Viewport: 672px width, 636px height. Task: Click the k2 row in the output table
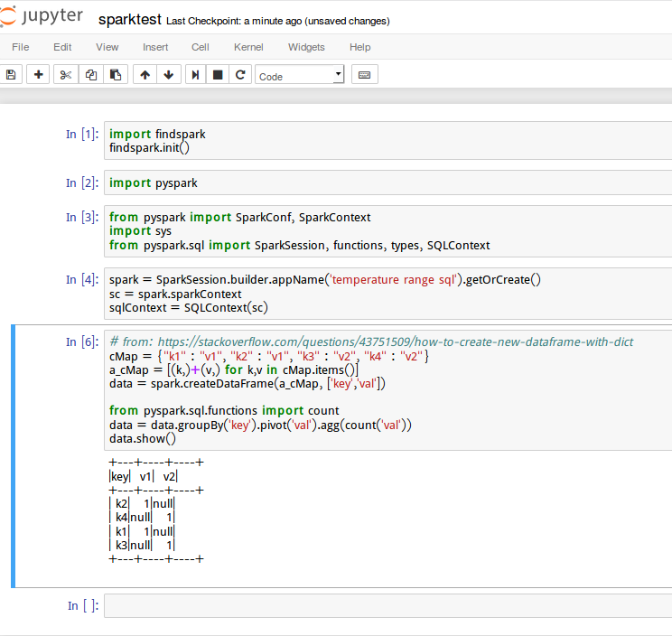142,504
